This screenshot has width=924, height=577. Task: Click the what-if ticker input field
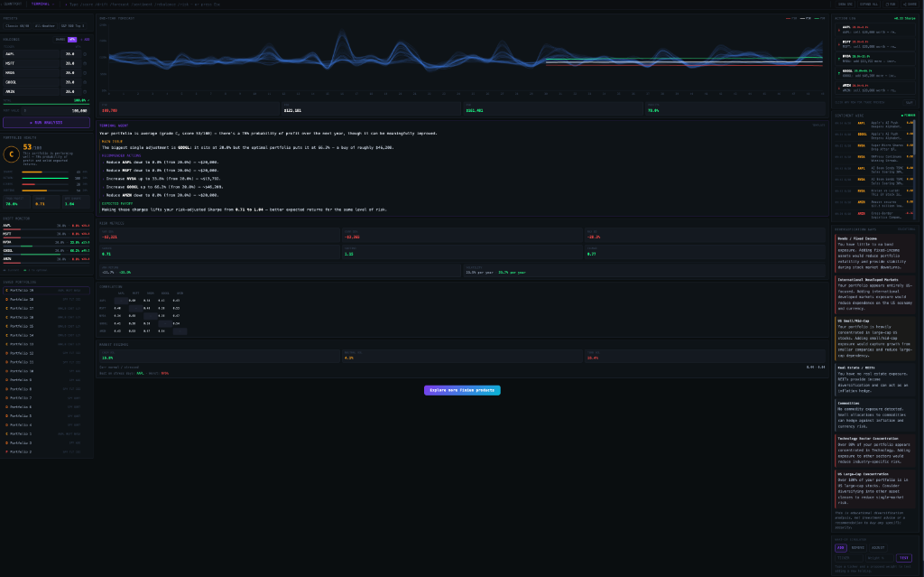[x=848, y=557]
